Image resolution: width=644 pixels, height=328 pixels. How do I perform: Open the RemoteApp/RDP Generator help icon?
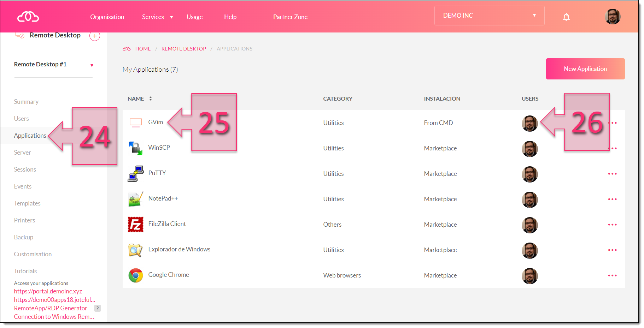tap(98, 308)
